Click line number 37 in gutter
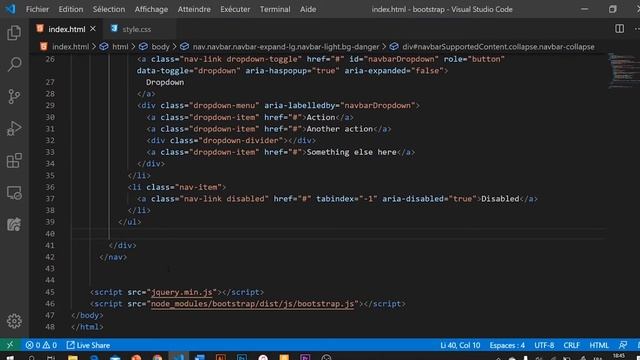 tap(50, 199)
